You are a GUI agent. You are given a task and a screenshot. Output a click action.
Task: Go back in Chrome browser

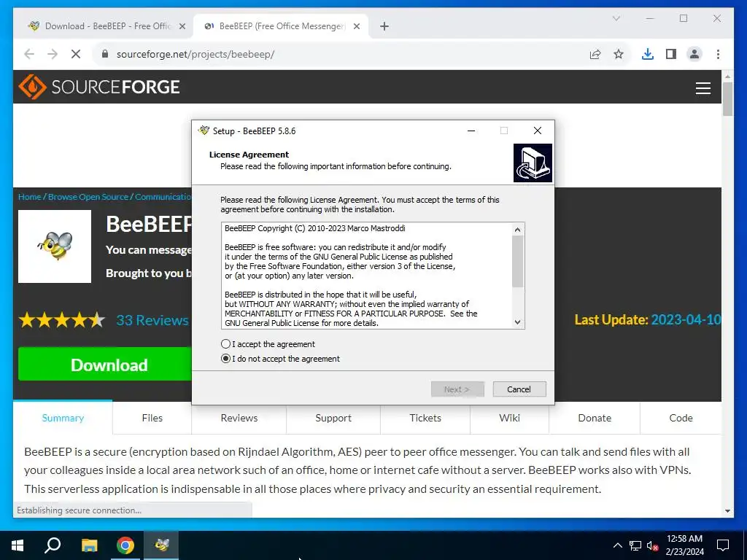pyautogui.click(x=29, y=54)
